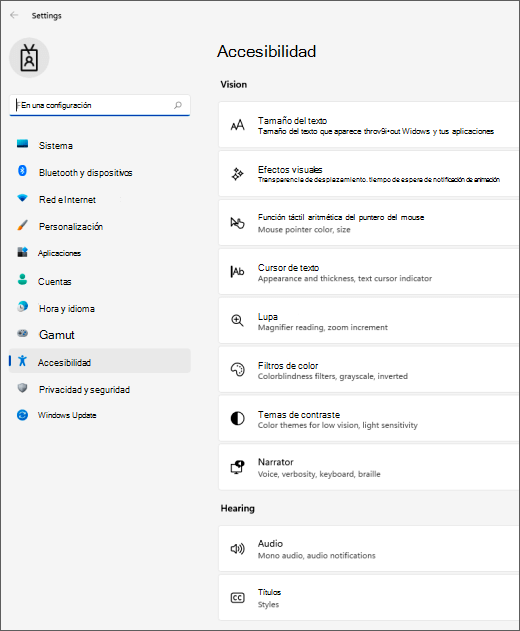Open mouse pointer color and size settings
Viewport: 520px width, 631px height.
coord(369,223)
